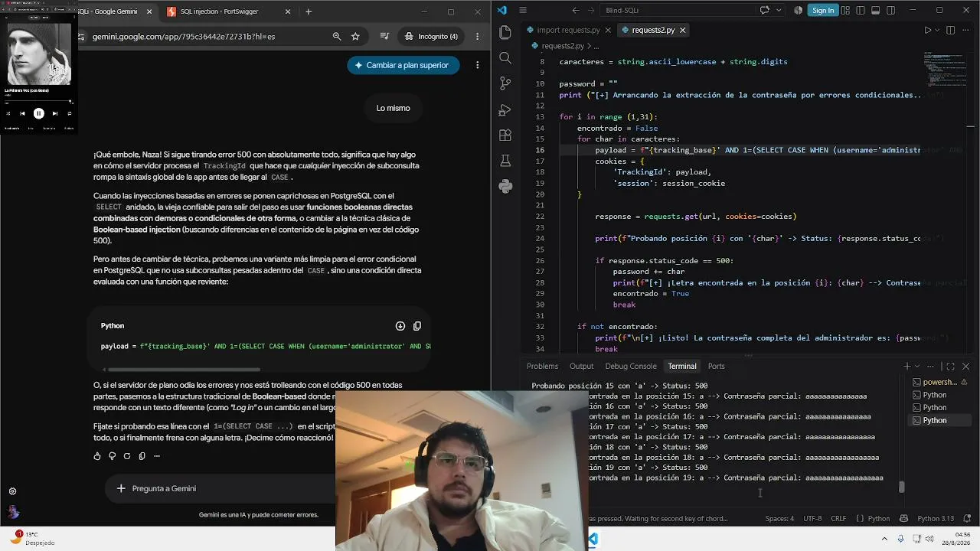Switch to the Output panel tab
This screenshot has height=551, width=980.
tap(581, 367)
